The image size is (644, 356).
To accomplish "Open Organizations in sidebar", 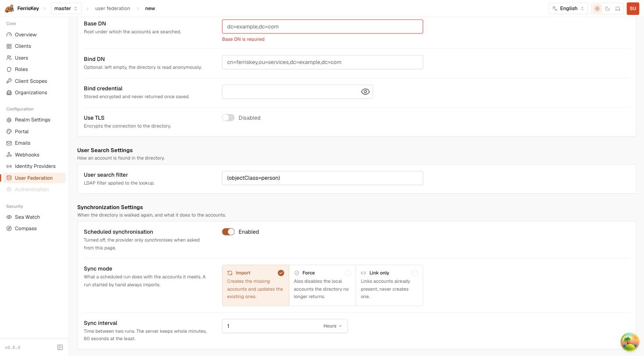I will (34, 93).
